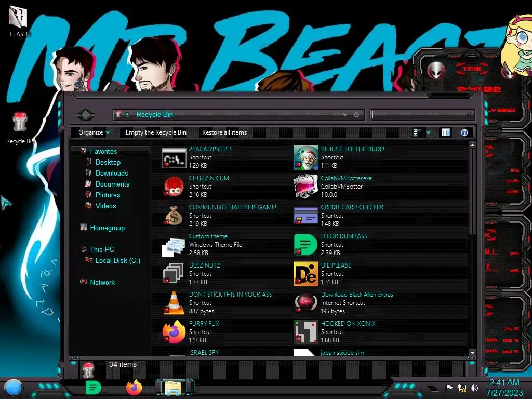Viewport: 532px width, 399px height.
Task: Select the green D FOR DUMBASS icon
Action: tap(305, 244)
